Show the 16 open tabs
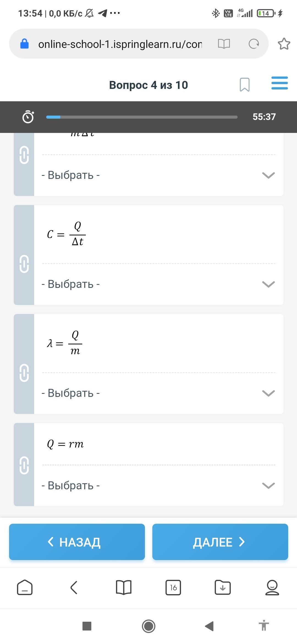297x644 pixels. pos(173,588)
